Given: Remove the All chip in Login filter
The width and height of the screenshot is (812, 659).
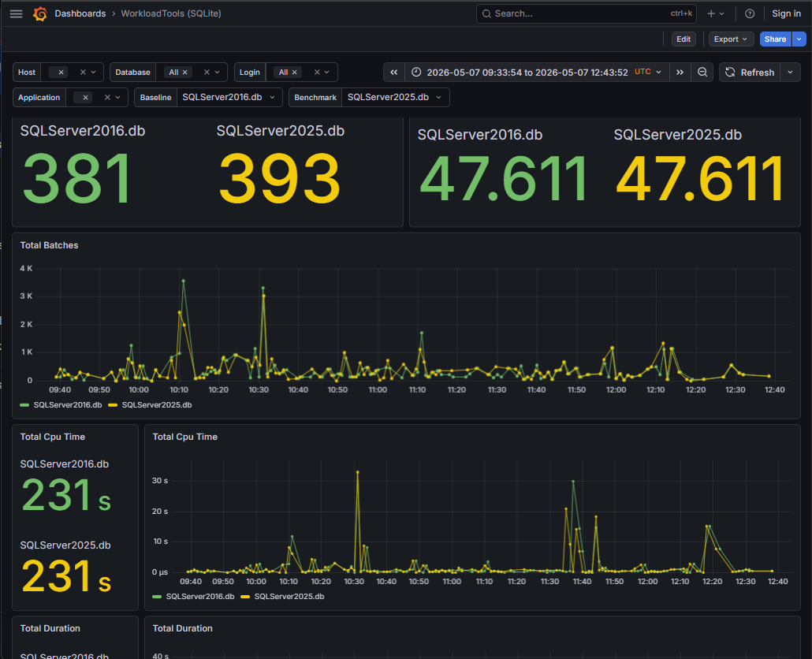Looking at the screenshot, I should tap(295, 73).
